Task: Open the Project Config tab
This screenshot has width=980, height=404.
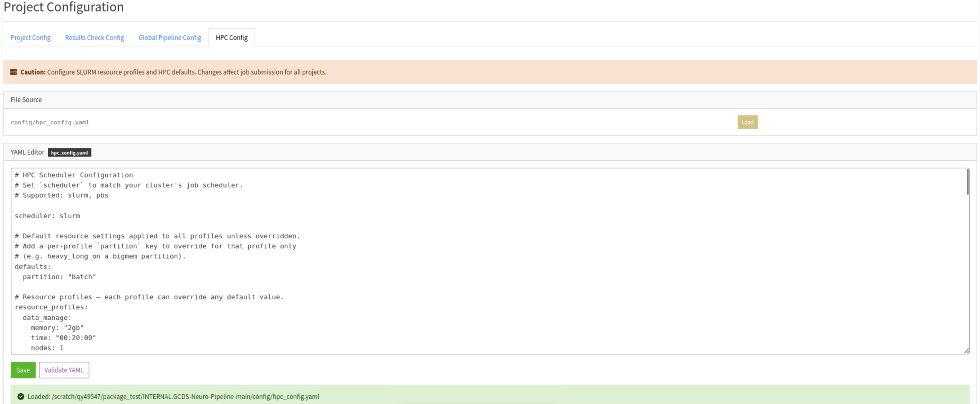Action: tap(30, 38)
